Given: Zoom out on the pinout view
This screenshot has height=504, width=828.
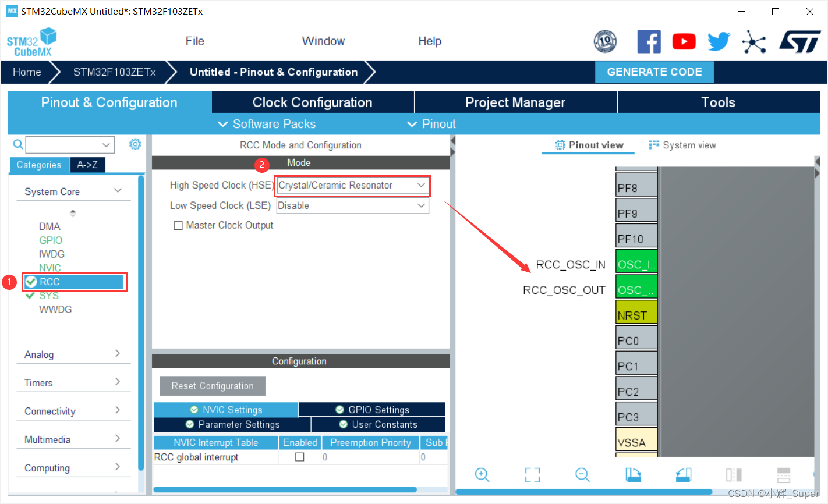Looking at the screenshot, I should 582,475.
